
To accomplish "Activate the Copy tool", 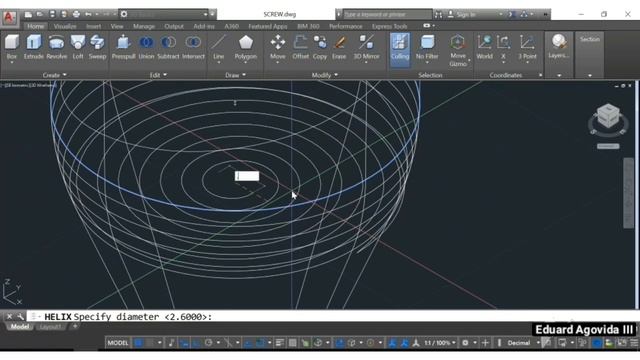I will (320, 47).
